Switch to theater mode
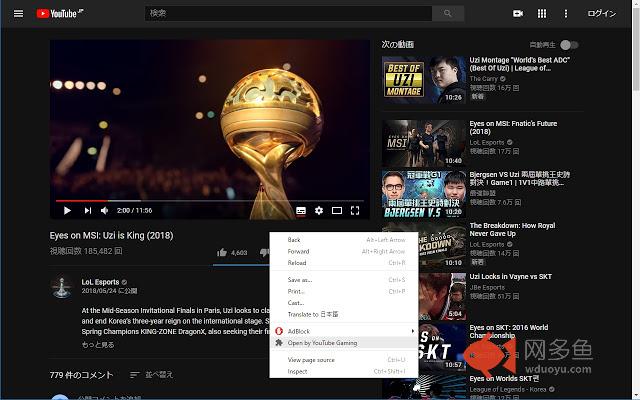The image size is (640, 400). (337, 211)
